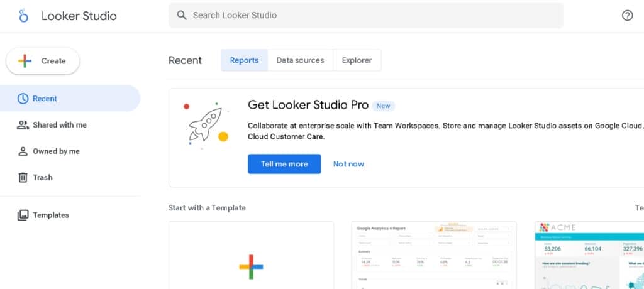
Task: Click the Looker Studio logo icon
Action: [24, 16]
